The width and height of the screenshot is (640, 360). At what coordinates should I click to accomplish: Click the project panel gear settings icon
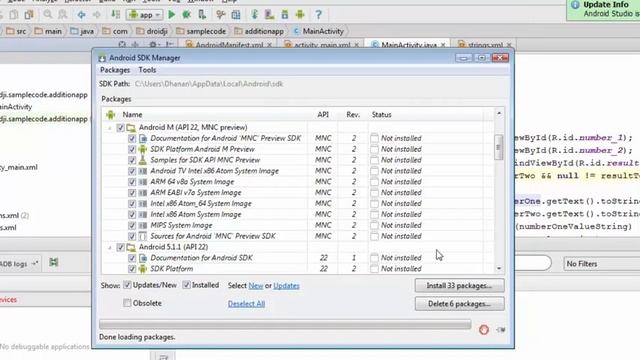[153, 44]
